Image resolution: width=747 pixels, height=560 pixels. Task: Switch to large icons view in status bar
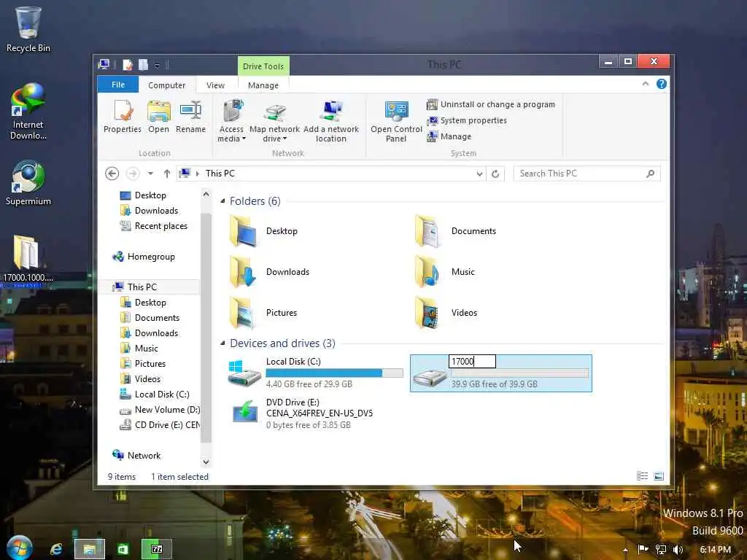coord(659,475)
